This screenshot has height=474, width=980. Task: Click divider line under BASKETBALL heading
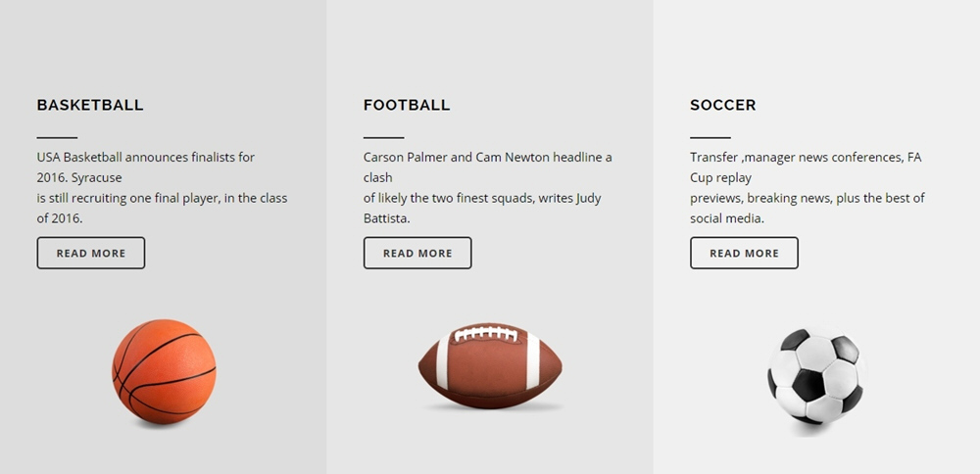pos(57,137)
